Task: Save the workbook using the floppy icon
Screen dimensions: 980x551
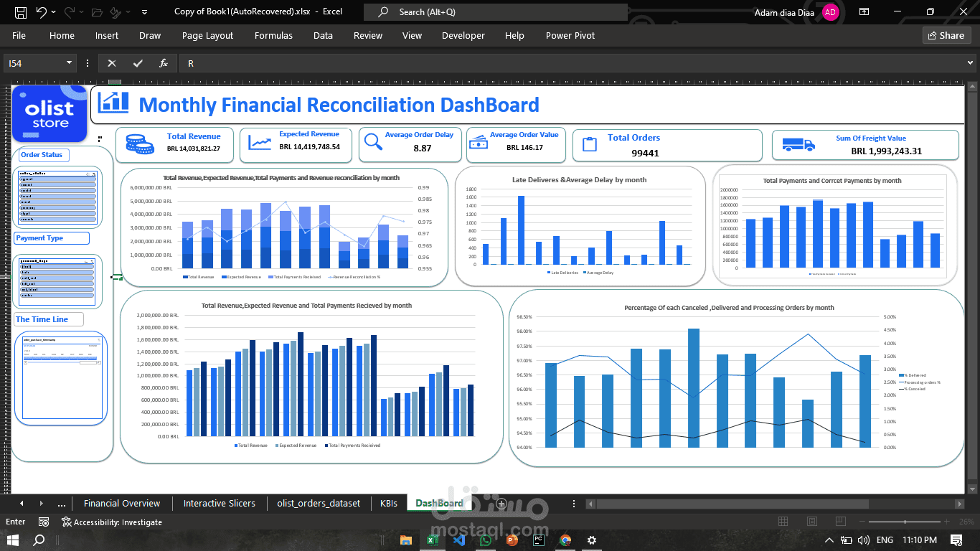Action: [x=21, y=12]
